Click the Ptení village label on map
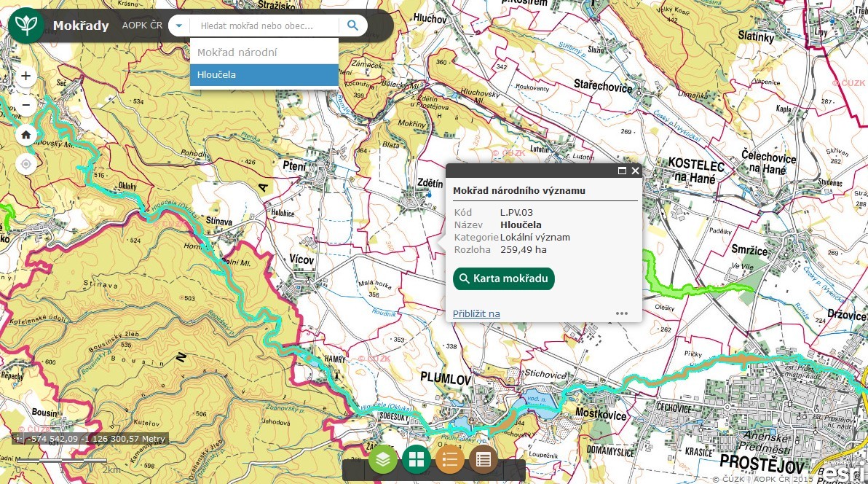868x484 pixels. click(294, 165)
